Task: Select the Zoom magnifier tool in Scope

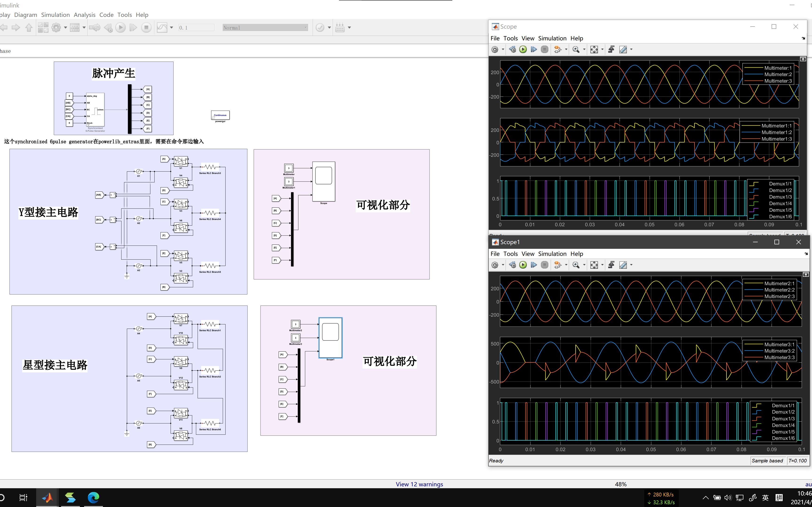Action: point(576,50)
